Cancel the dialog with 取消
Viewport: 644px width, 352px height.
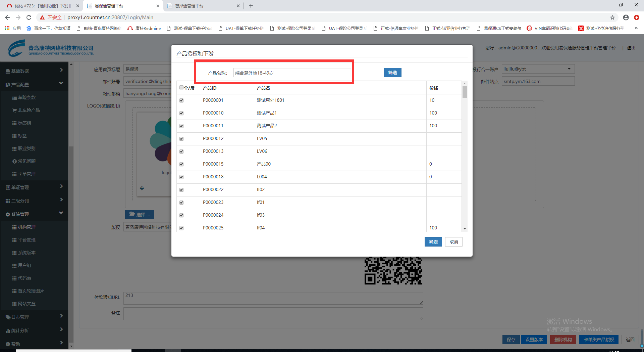tap(453, 242)
